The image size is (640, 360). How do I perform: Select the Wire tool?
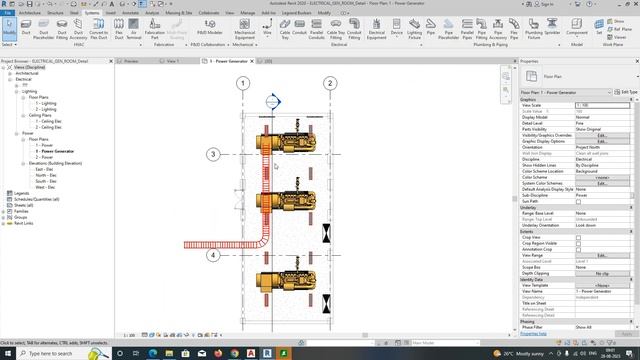(267, 28)
